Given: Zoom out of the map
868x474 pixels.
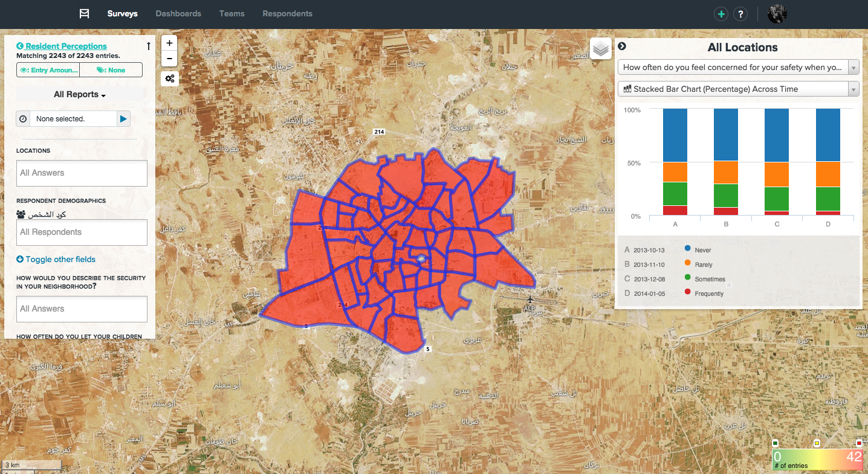Looking at the screenshot, I should (x=169, y=59).
